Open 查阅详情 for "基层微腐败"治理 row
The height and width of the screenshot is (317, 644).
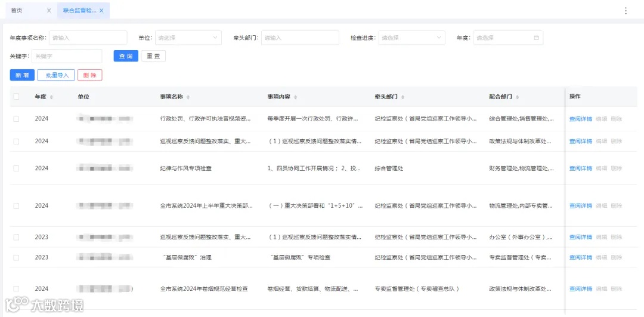tap(580, 257)
